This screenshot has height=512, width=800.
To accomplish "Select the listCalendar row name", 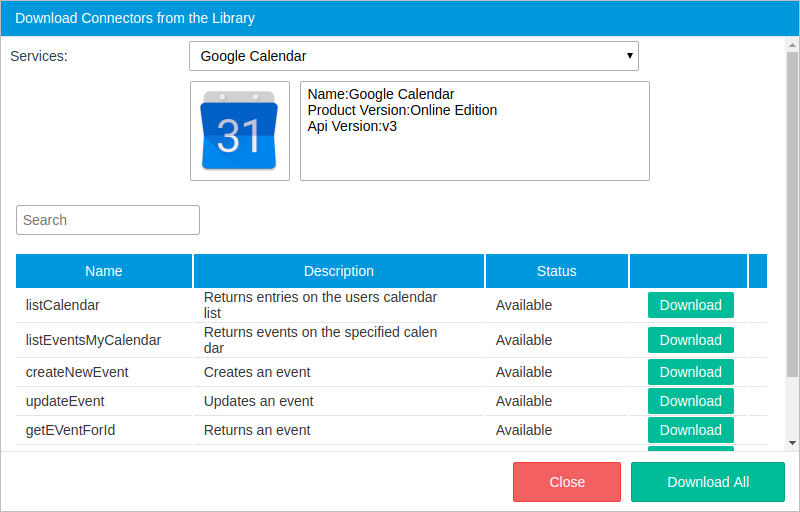I will [x=62, y=305].
